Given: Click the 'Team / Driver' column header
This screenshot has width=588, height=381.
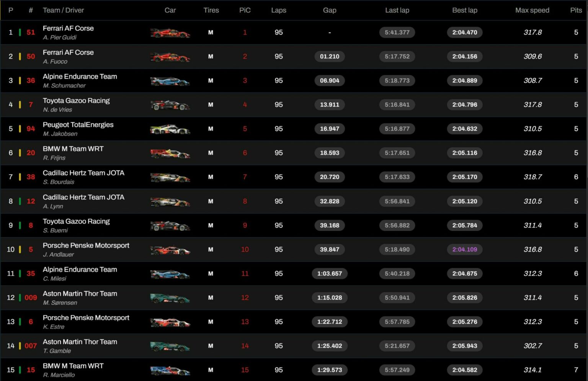Looking at the screenshot, I should pos(63,10).
